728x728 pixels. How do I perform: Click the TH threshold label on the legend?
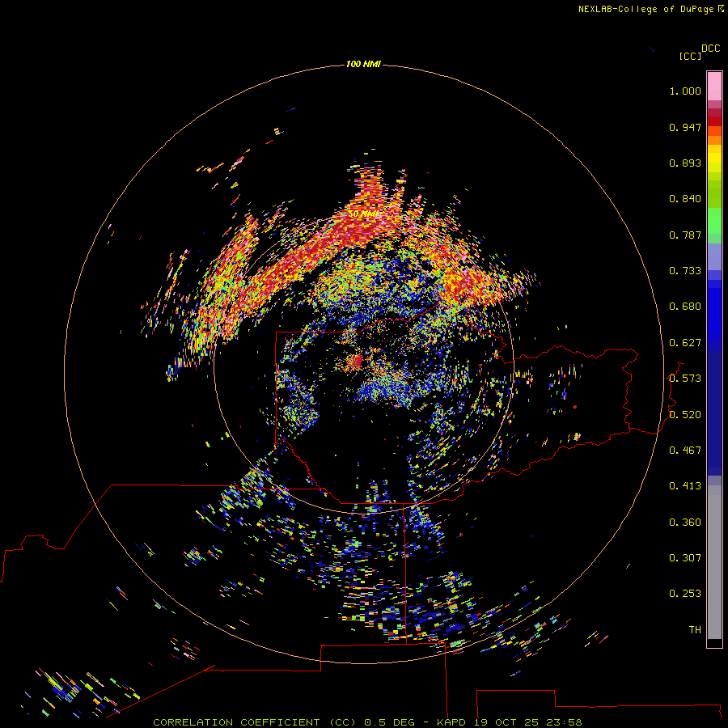point(695,630)
